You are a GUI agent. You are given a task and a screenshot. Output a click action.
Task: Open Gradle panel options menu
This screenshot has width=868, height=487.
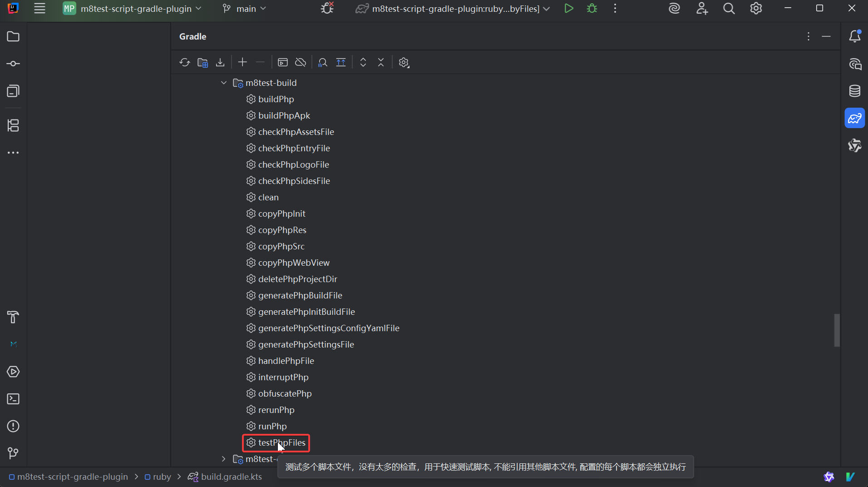click(809, 36)
